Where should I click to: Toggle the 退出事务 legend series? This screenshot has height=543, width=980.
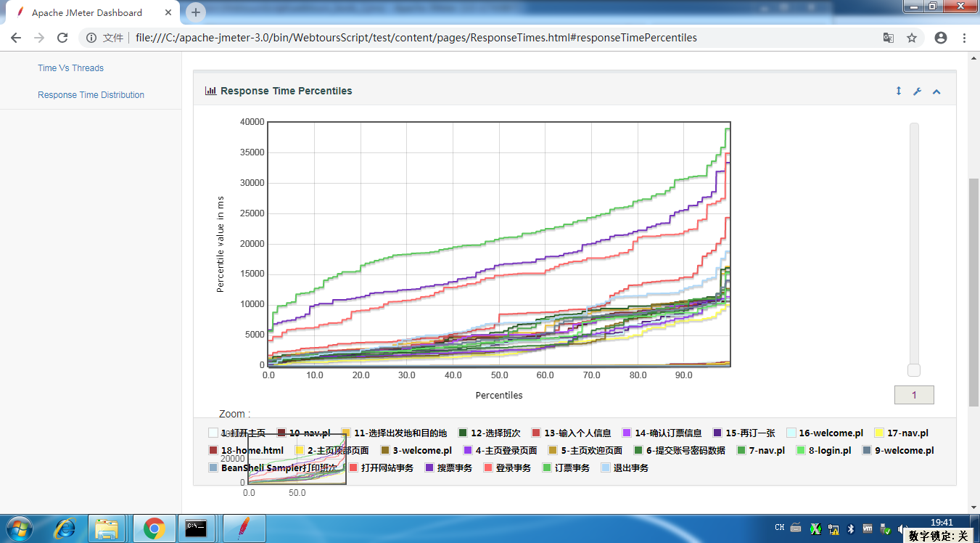625,468
